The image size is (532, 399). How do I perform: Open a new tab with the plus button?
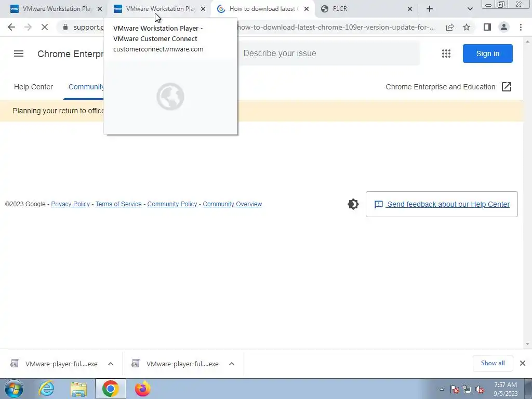coord(430,9)
